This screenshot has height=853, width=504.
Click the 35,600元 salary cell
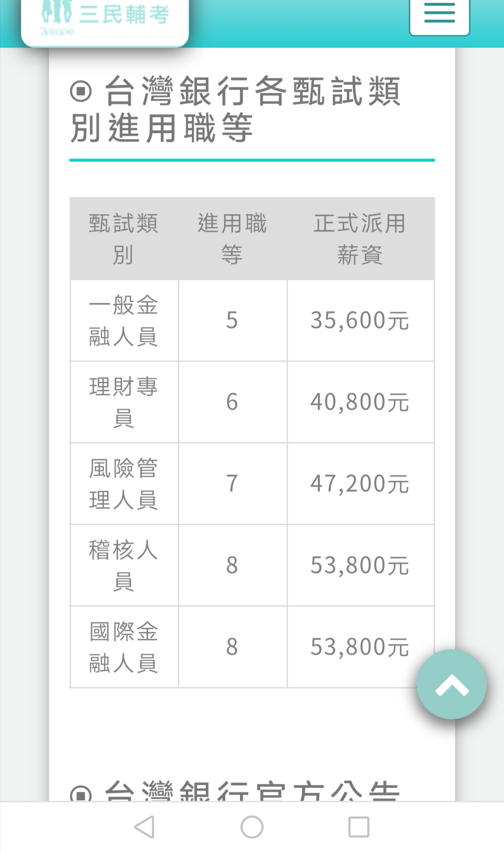[x=360, y=321]
